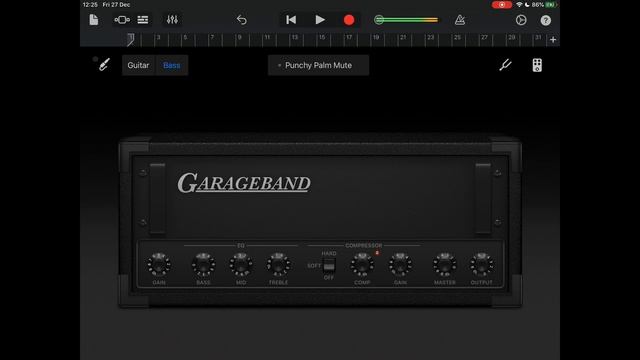
Task: Click the TREBLE EQ knob
Action: tap(278, 264)
